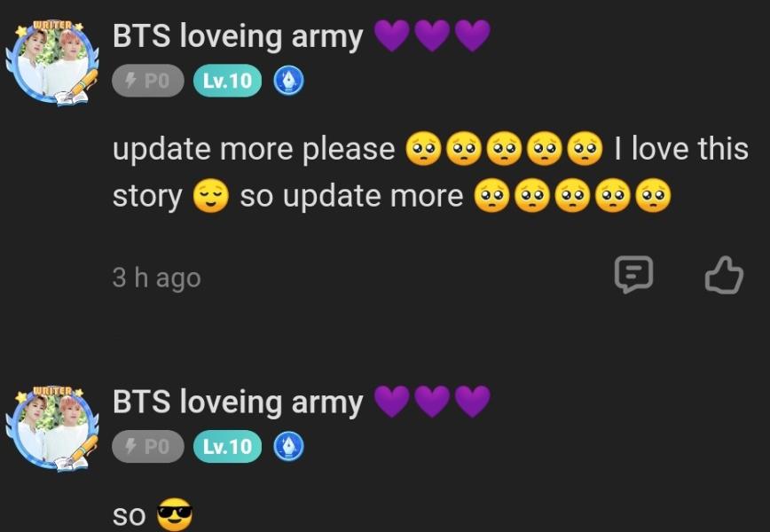The height and width of the screenshot is (532, 770).
Task: Tap the second P0 power badge
Action: coord(148,446)
